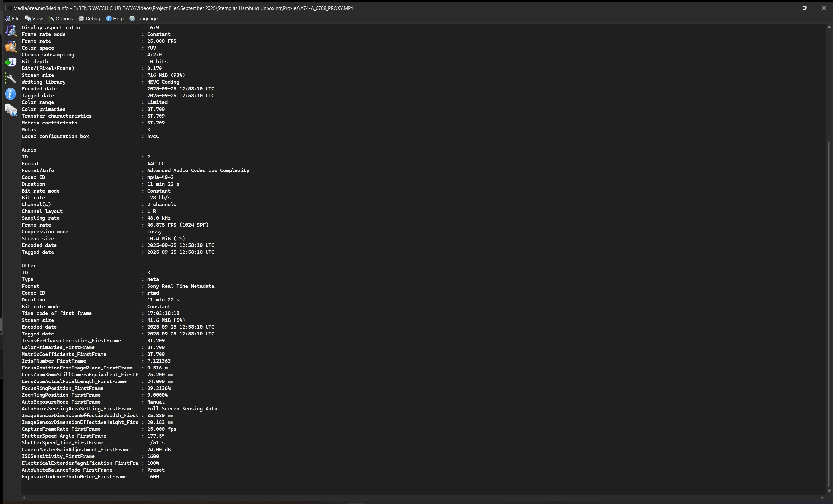The width and height of the screenshot is (833, 504).
Task: Click the Open File toolbar icon
Action: pos(11,31)
